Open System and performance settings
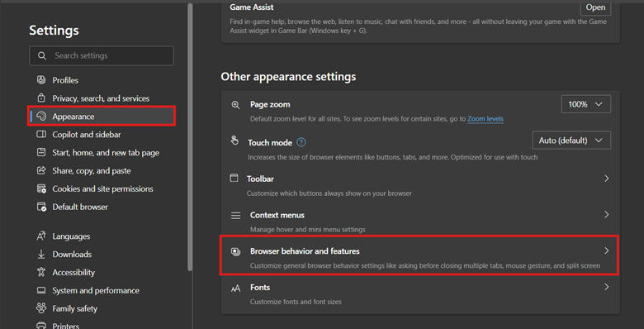The height and width of the screenshot is (329, 644). (102, 291)
